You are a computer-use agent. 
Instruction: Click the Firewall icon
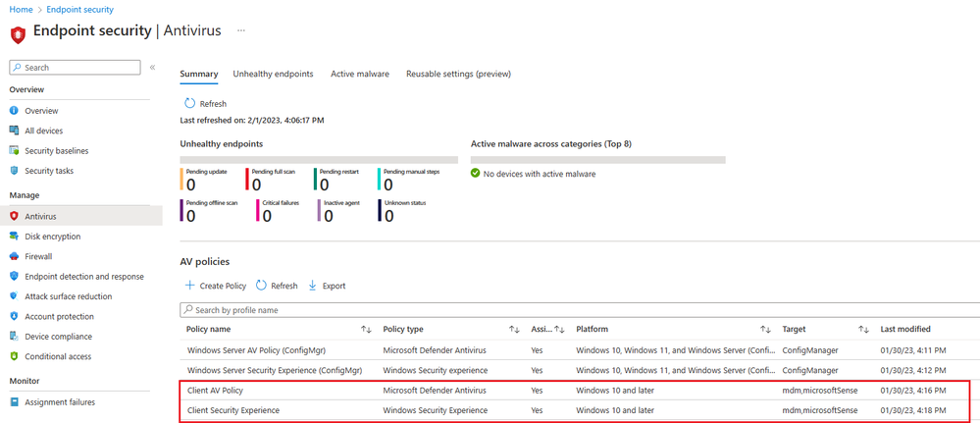click(14, 256)
